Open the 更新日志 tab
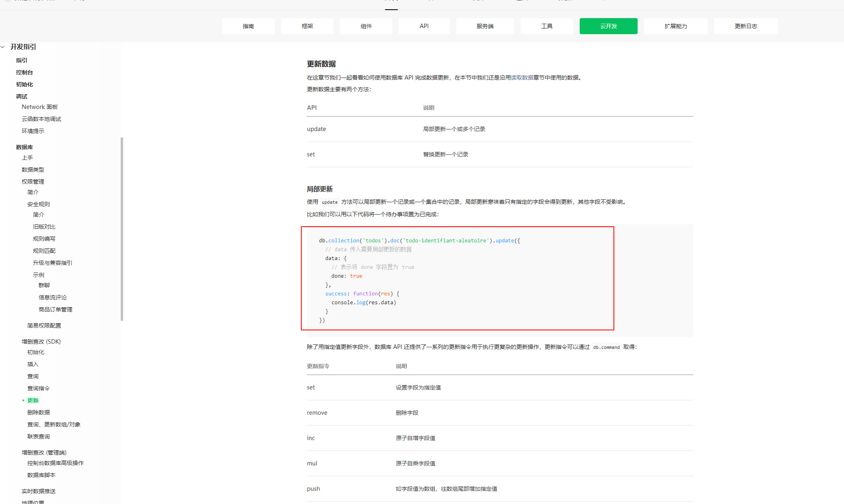The width and height of the screenshot is (844, 504). pyautogui.click(x=745, y=26)
